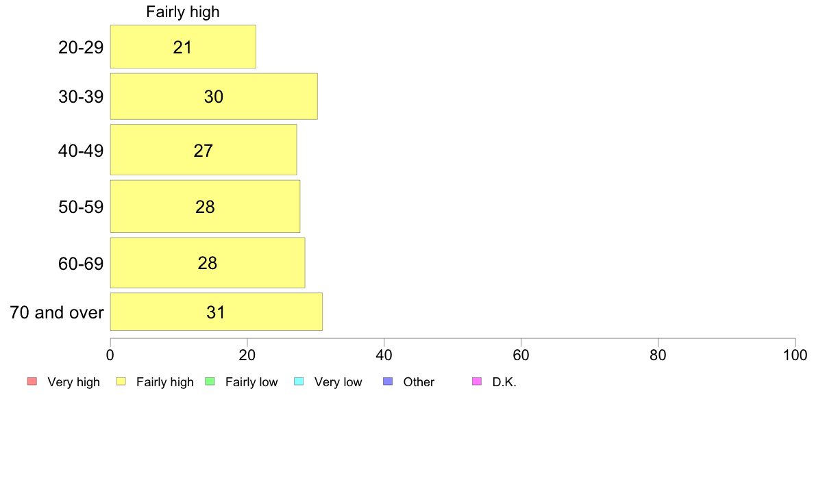Click the Other blue legend swatch
This screenshot has height=504, width=814.
(388, 381)
